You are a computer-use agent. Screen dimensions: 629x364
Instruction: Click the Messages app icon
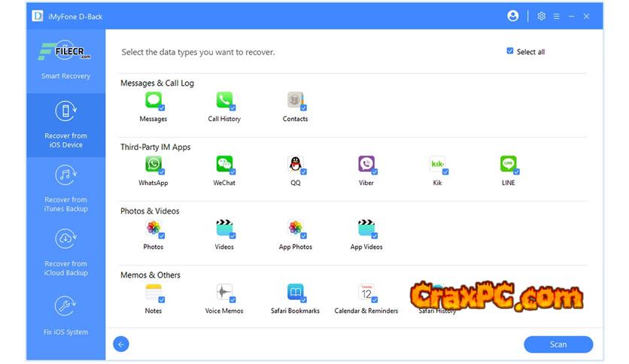(x=153, y=100)
